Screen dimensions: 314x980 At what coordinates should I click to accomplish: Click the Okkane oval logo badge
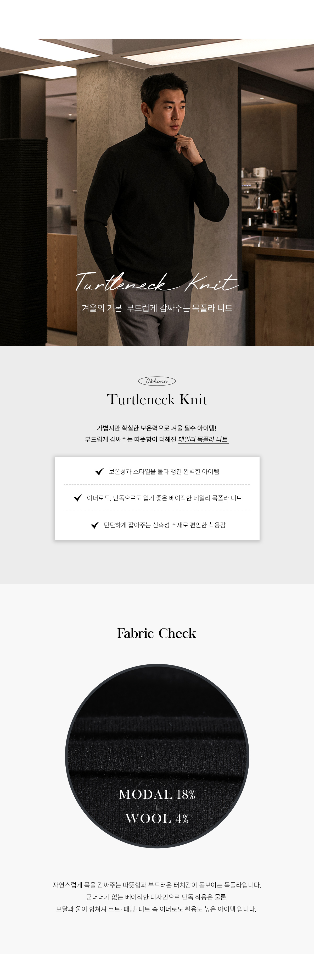pyautogui.click(x=157, y=381)
